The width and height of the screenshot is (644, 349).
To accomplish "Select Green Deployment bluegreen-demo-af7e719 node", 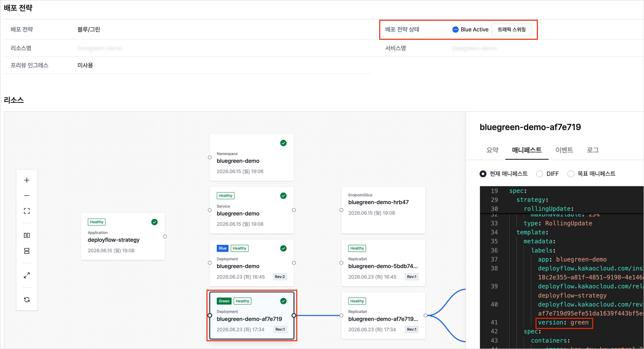I will [x=252, y=315].
